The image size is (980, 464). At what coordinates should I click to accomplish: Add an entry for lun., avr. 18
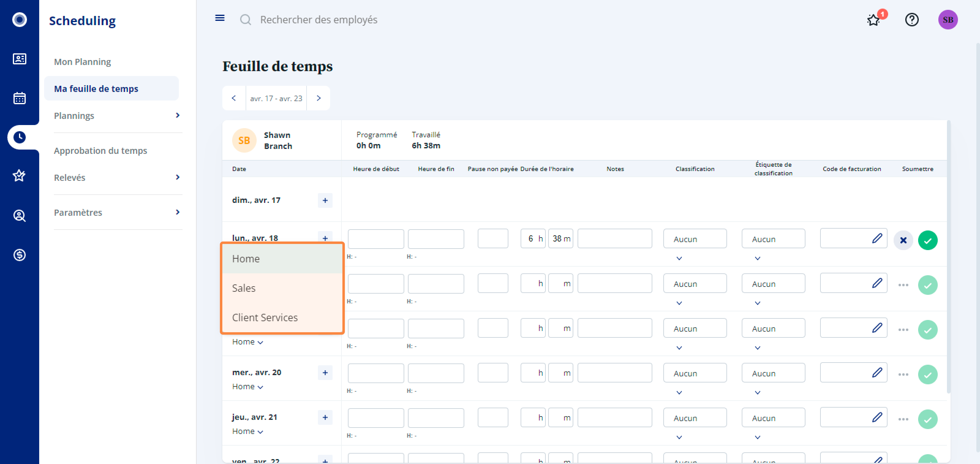(325, 238)
